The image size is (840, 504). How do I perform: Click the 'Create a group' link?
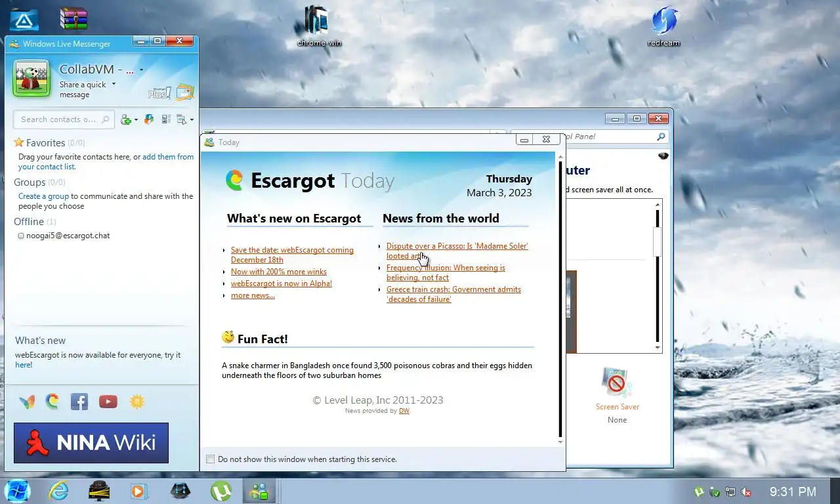coord(43,196)
